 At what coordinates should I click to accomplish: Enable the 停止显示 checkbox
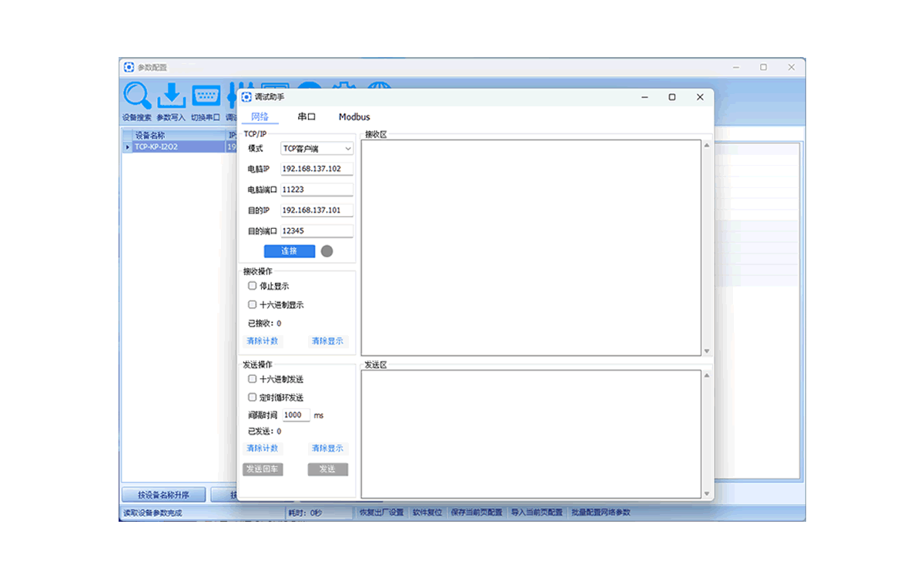(253, 286)
